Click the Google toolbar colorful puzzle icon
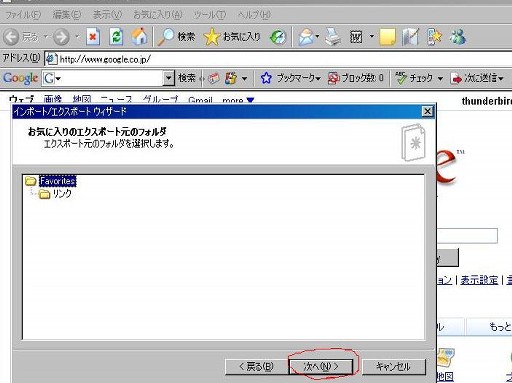Viewport: 512px width, 383px height. tap(231, 78)
